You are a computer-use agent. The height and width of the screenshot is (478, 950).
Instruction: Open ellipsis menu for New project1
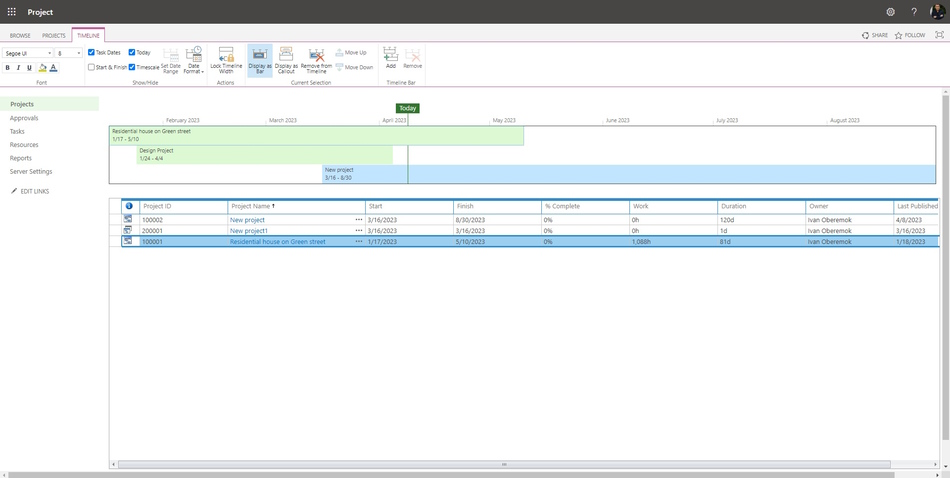359,231
